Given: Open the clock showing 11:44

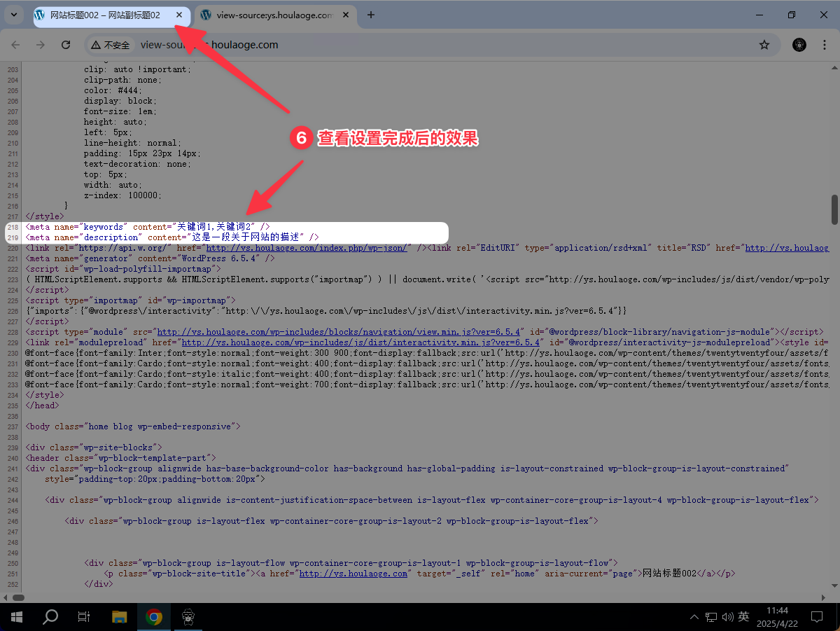Looking at the screenshot, I should pos(777,617).
